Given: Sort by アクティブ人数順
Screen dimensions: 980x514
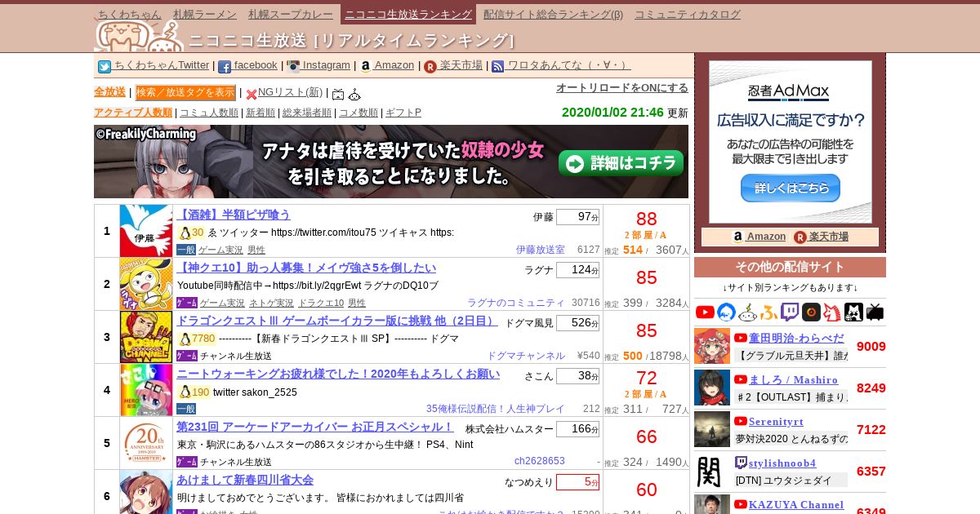Looking at the screenshot, I should click(133, 113).
